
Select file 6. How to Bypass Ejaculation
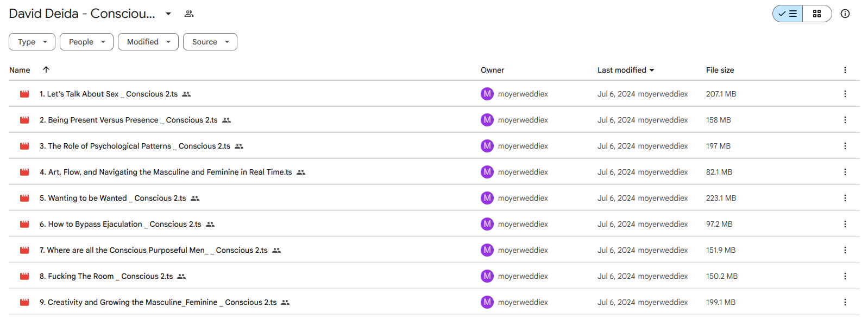pos(121,224)
